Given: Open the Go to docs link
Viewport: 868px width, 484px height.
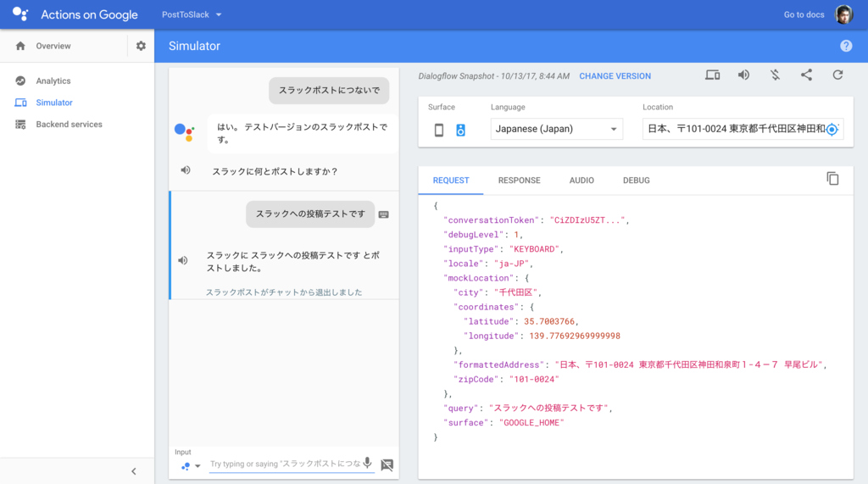Looking at the screenshot, I should (804, 15).
